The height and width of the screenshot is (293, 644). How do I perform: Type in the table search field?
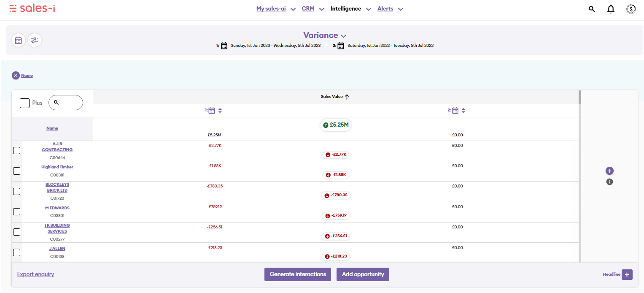pos(69,103)
